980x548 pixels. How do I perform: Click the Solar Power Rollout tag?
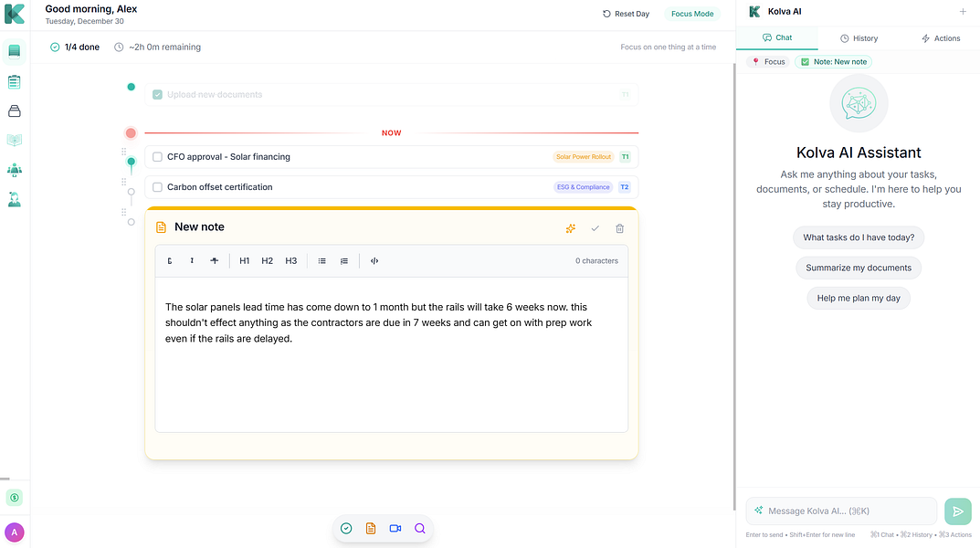click(583, 157)
